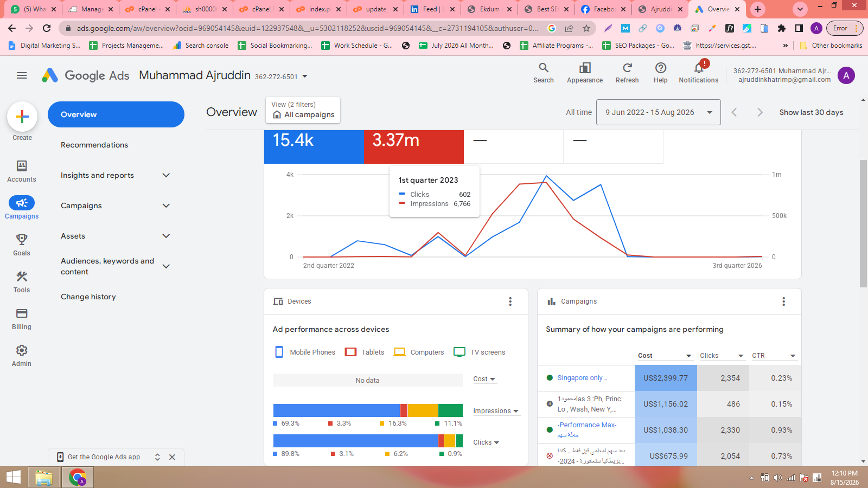Viewport: 868px width, 488px height.
Task: Open the Cost column dropdown in the Campaigns table
Action: 665,356
